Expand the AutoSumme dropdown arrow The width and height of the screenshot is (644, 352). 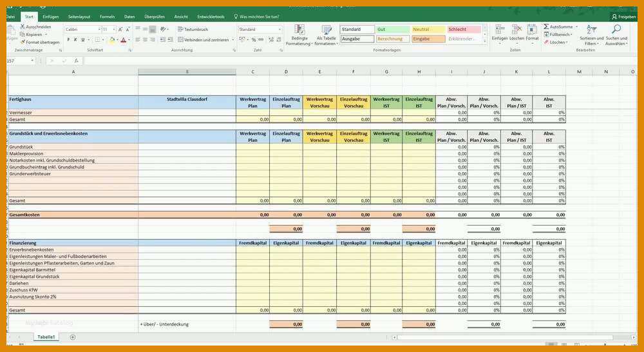576,26
